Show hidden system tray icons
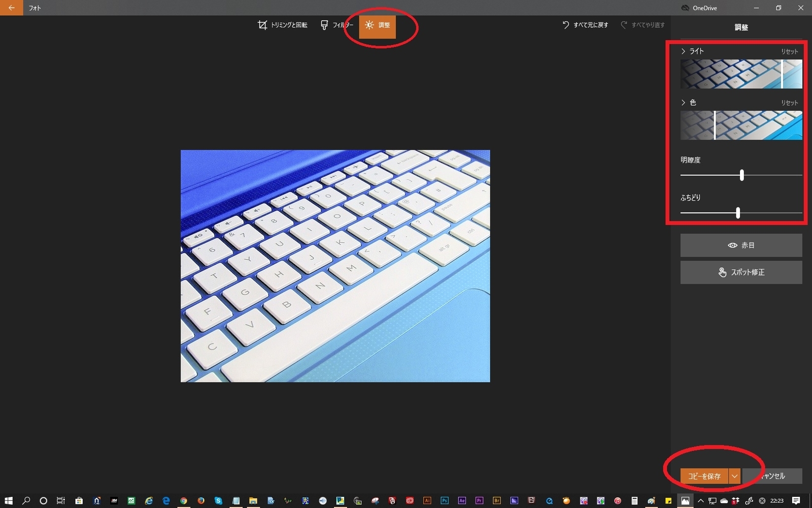812x508 pixels. tap(701, 501)
